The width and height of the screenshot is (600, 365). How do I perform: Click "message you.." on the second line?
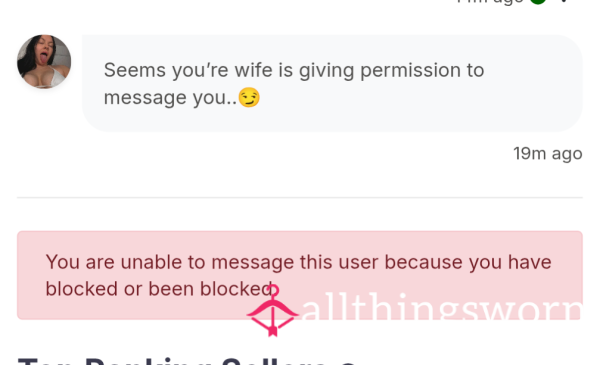click(170, 98)
